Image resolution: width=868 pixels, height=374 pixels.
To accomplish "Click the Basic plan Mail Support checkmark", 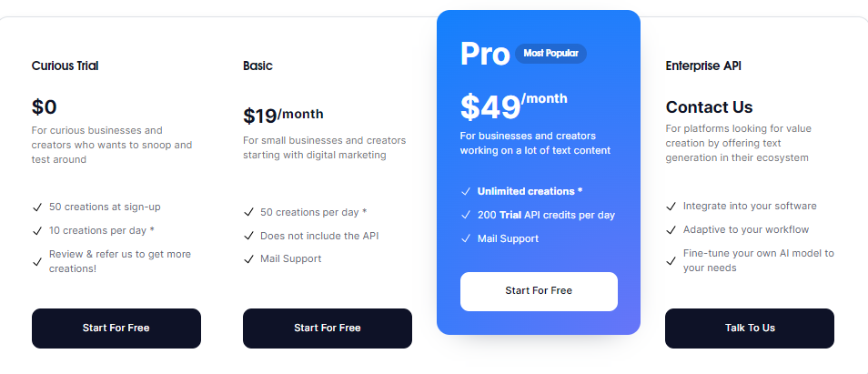I will (x=248, y=259).
